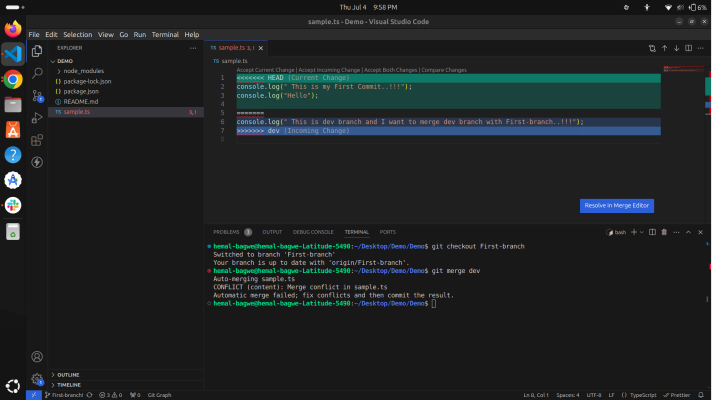Viewport: 712px width, 400px height.
Task: Open the Selection menu
Action: 78,35
